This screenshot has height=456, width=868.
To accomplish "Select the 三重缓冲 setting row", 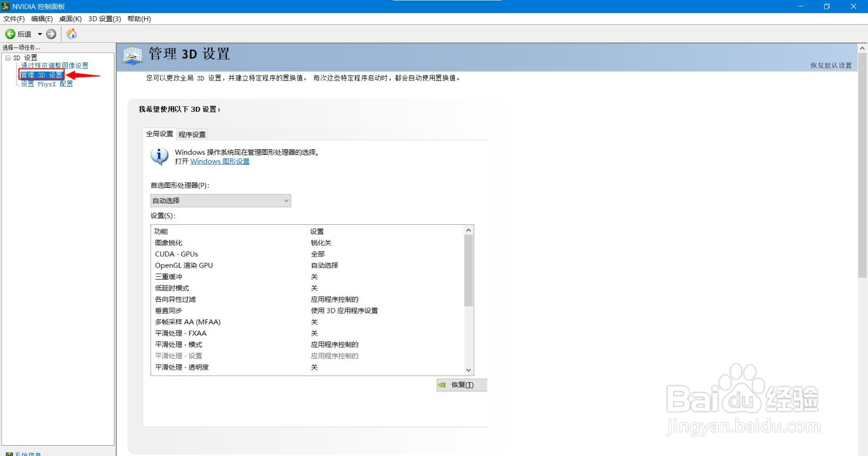I will tap(308, 277).
